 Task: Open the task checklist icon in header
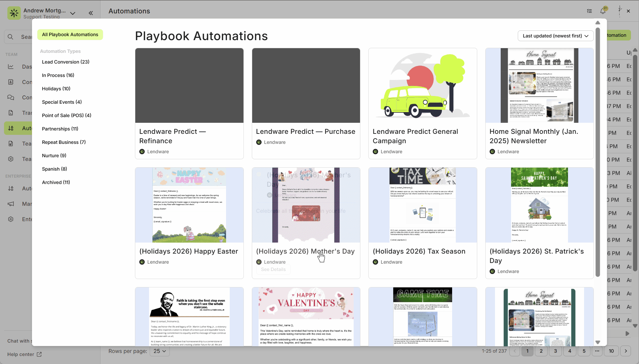point(589,11)
